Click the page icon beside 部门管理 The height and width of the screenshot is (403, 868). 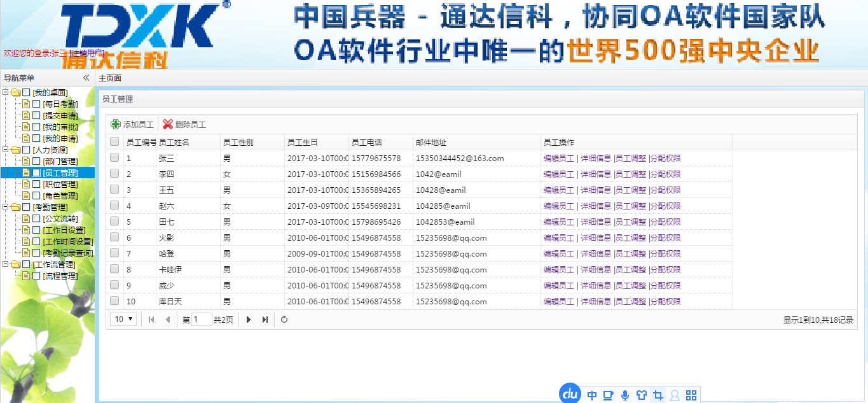click(x=26, y=162)
